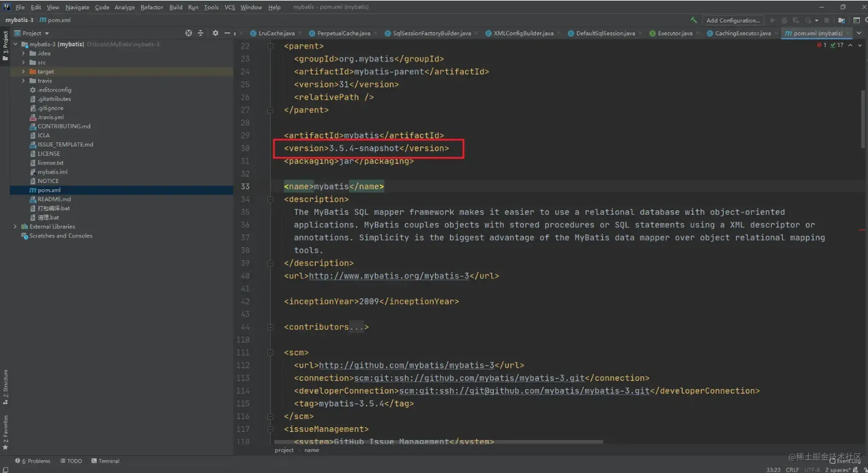Click UTF-8 encoding in status bar

click(812, 470)
